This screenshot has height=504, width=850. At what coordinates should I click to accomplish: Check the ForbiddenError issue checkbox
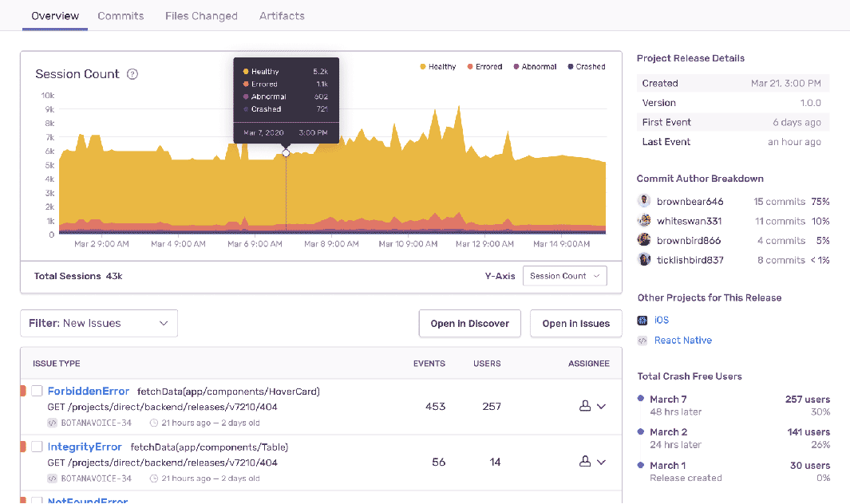pos(37,391)
